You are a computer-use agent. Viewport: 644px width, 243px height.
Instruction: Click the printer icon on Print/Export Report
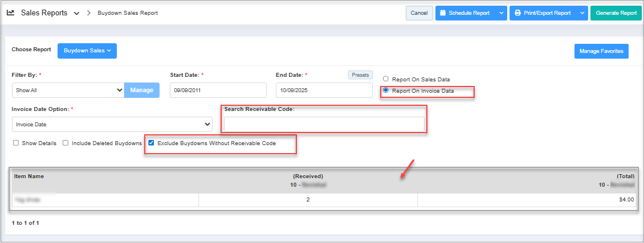(x=518, y=13)
